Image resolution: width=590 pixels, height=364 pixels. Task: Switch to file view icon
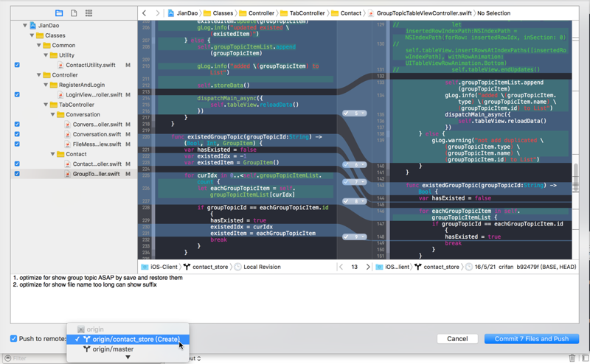click(74, 13)
